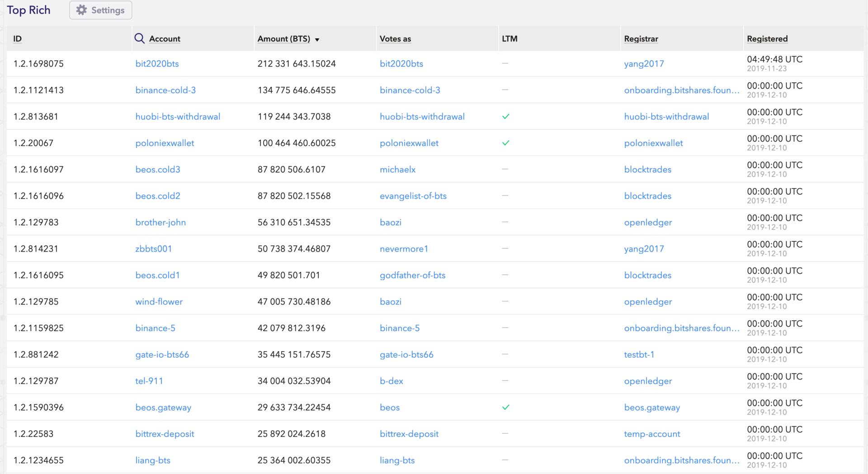Select amount 212 331 643.15024
Screen dimensions: 868x474
tap(297, 64)
